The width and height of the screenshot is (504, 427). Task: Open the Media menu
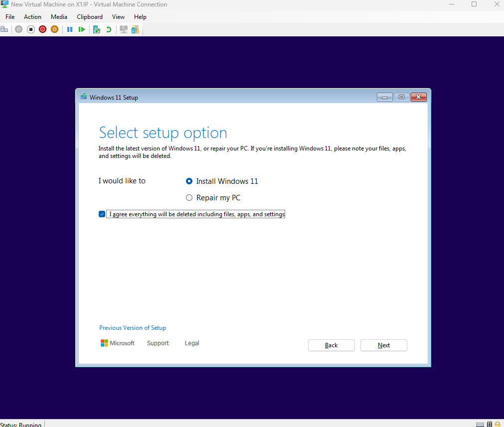pyautogui.click(x=59, y=17)
